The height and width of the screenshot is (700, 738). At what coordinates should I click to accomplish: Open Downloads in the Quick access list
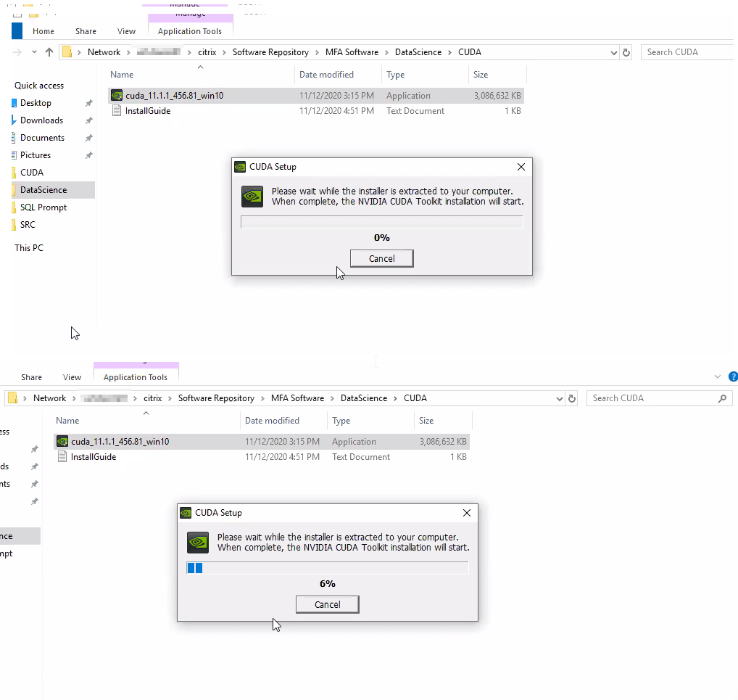tap(41, 120)
